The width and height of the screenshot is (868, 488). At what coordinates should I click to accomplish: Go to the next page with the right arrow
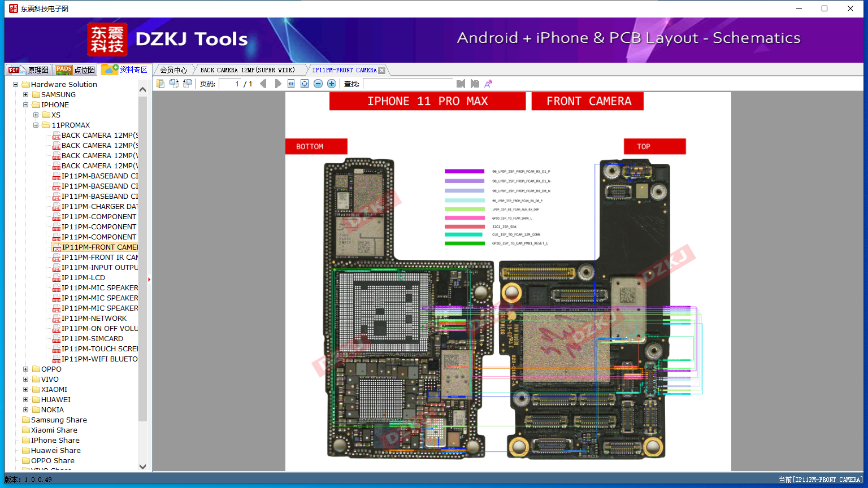(278, 84)
